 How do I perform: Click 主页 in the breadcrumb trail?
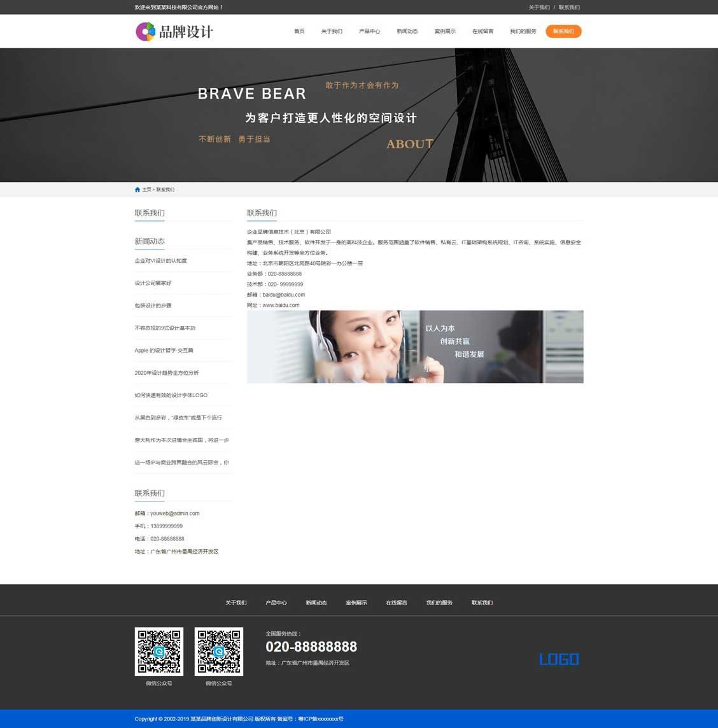(147, 190)
